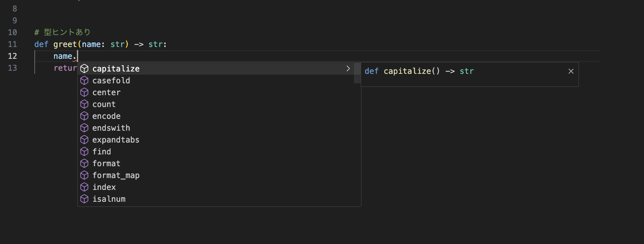The height and width of the screenshot is (244, 644).
Task: Click the method icon next to isalnum
Action: (84, 199)
